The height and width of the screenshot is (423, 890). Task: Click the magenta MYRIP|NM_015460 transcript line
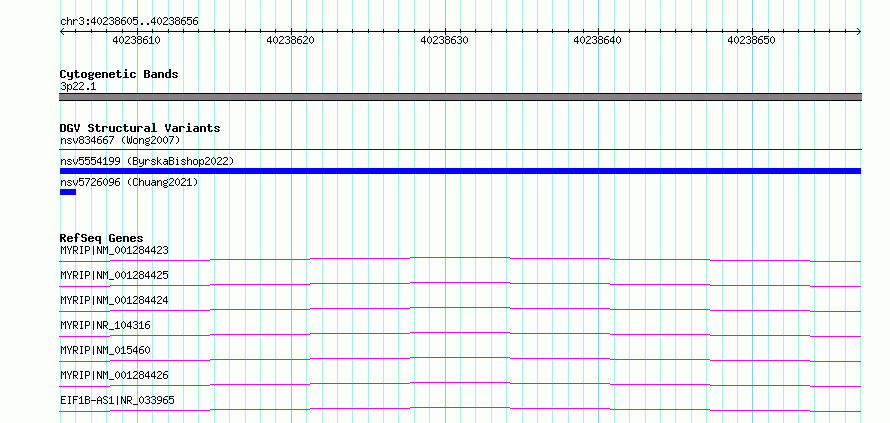(x=460, y=359)
